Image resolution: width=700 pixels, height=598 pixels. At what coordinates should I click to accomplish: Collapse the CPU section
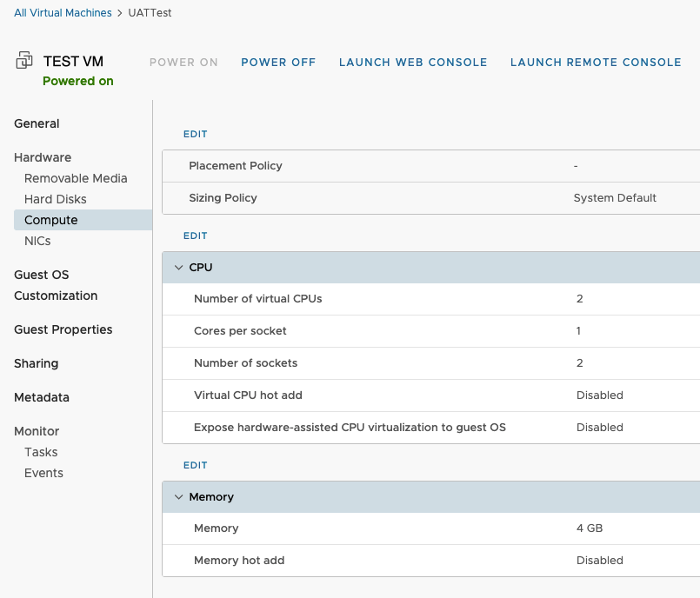coord(179,267)
